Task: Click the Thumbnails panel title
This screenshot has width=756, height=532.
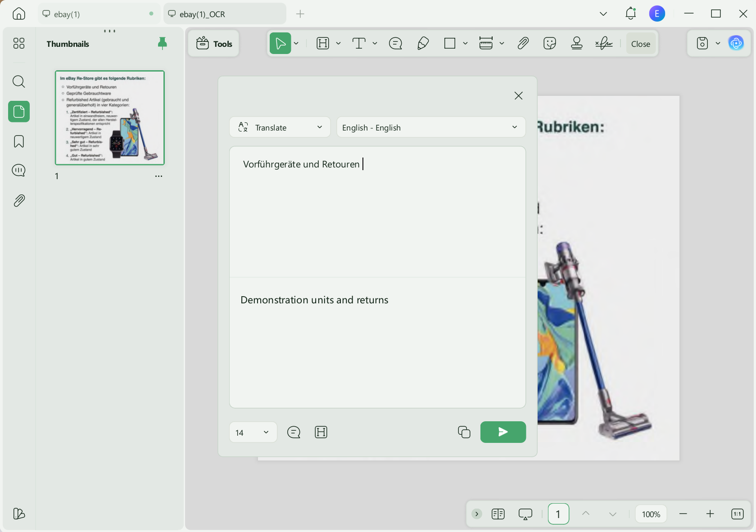Action: (68, 44)
